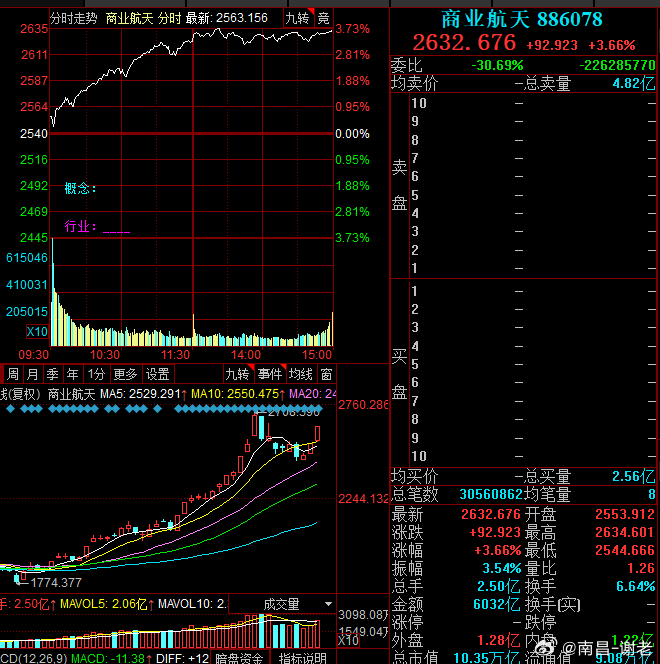Toggle the 事件 events overlay
660x664 pixels.
click(270, 374)
